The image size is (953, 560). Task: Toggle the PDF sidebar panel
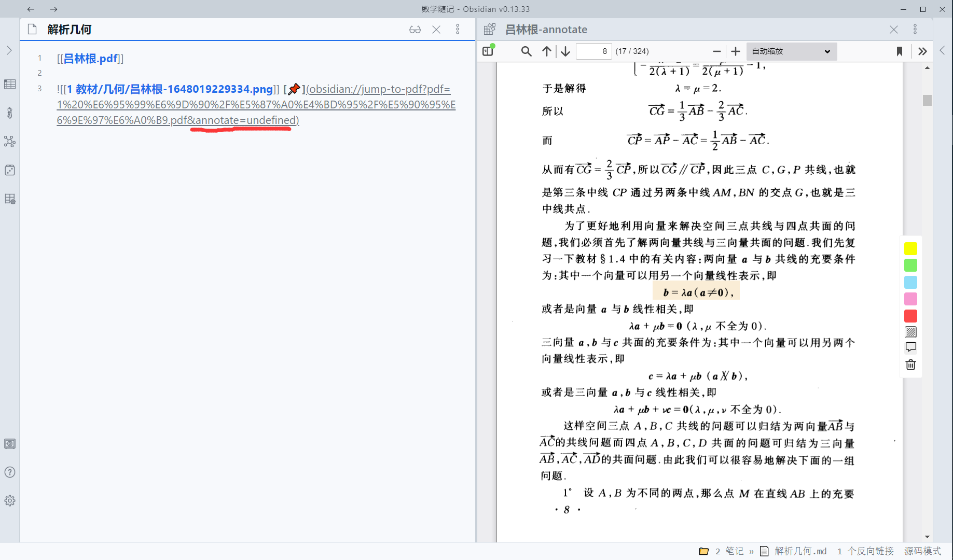click(x=488, y=51)
